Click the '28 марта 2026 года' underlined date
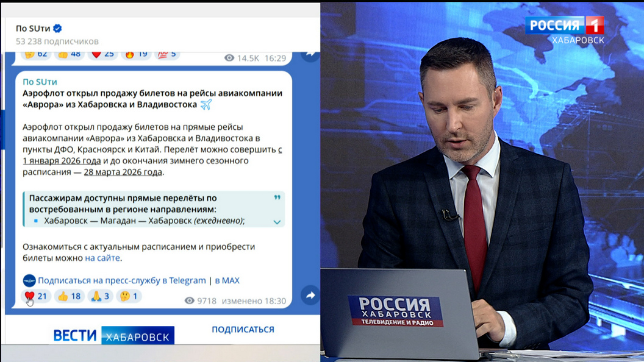Image resolution: width=644 pixels, height=362 pixels. coord(123,172)
